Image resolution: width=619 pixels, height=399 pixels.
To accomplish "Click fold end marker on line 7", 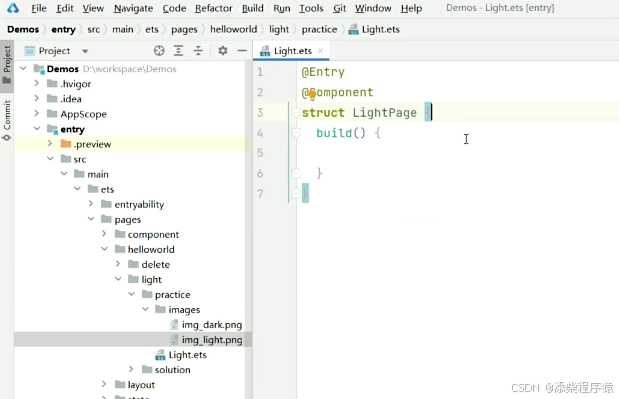I will [x=296, y=193].
